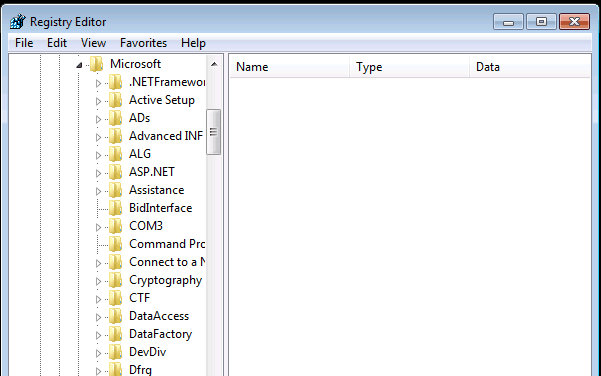The width and height of the screenshot is (601, 376).
Task: Select the Microsoft key folder icon
Action: coord(97,64)
